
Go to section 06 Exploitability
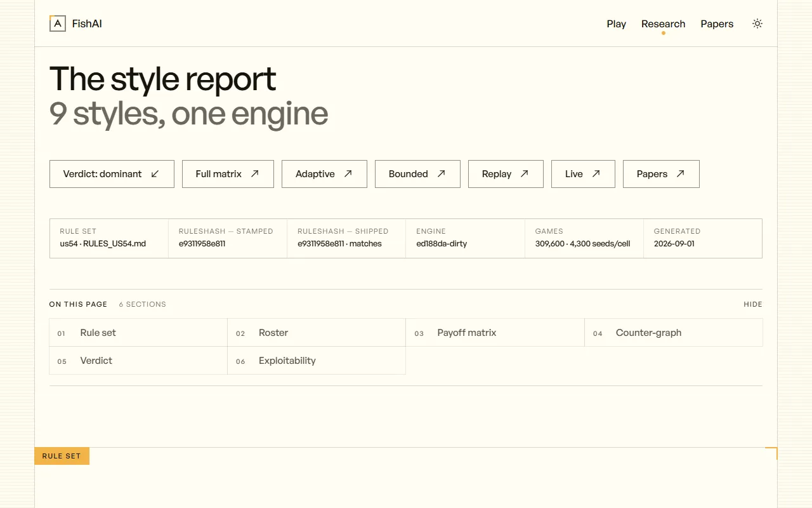pyautogui.click(x=317, y=361)
